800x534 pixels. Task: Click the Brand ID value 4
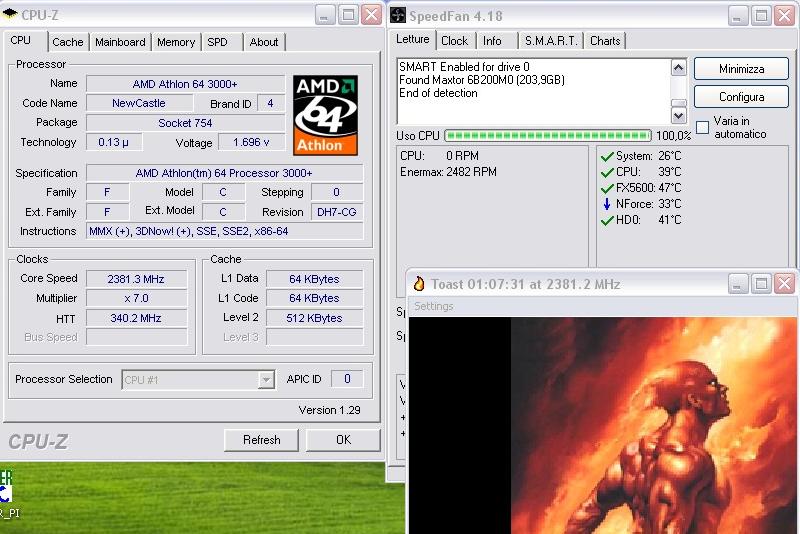click(x=270, y=103)
